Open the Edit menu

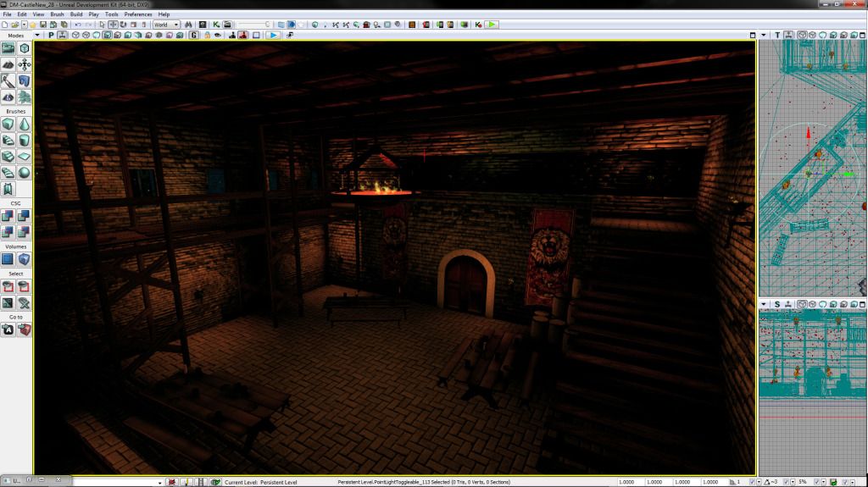point(21,14)
